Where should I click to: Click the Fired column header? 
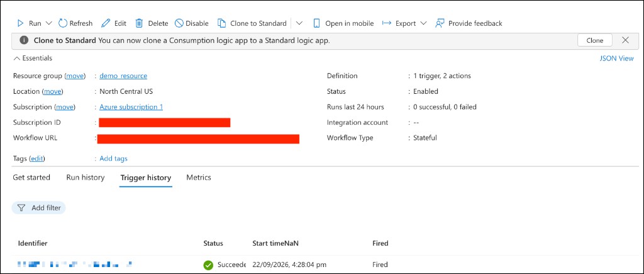coord(380,243)
